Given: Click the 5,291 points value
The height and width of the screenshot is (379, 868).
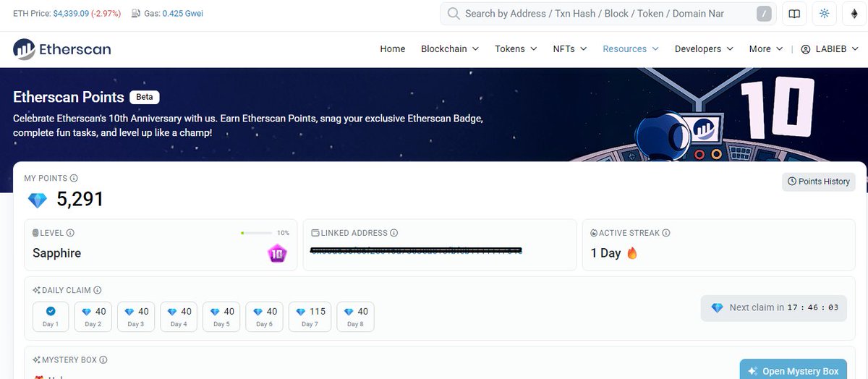Looking at the screenshot, I should pyautogui.click(x=80, y=200).
